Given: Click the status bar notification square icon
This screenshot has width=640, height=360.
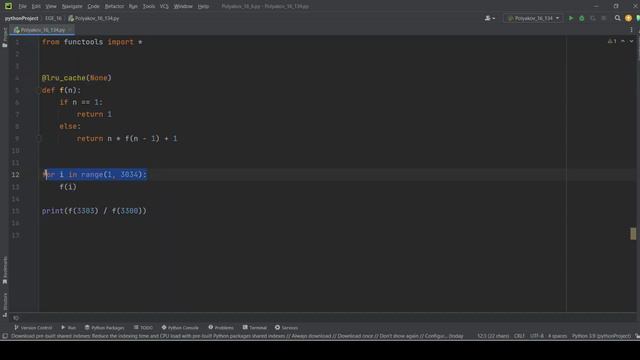Looking at the screenshot, I should [5, 336].
